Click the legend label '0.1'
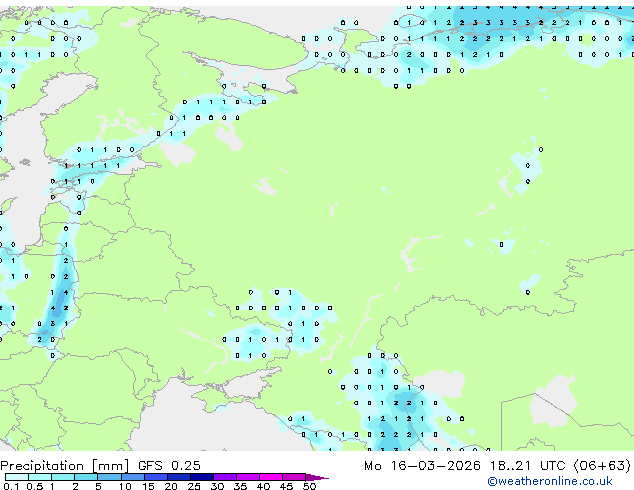This screenshot has height=490, width=634. click(11, 486)
